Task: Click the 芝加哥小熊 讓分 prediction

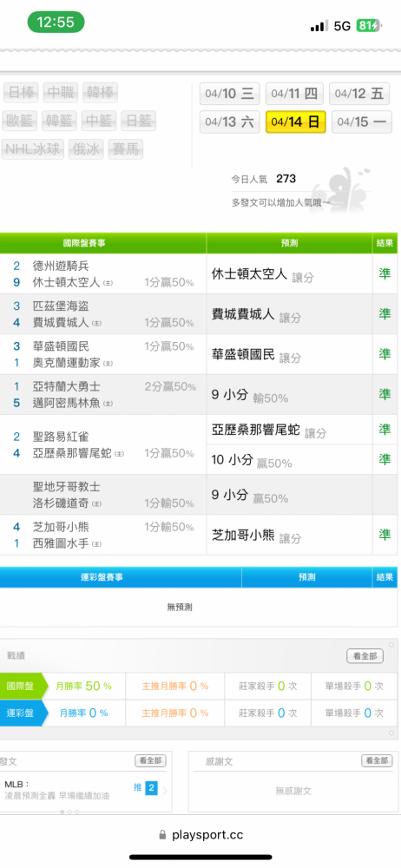Action: tap(256, 536)
